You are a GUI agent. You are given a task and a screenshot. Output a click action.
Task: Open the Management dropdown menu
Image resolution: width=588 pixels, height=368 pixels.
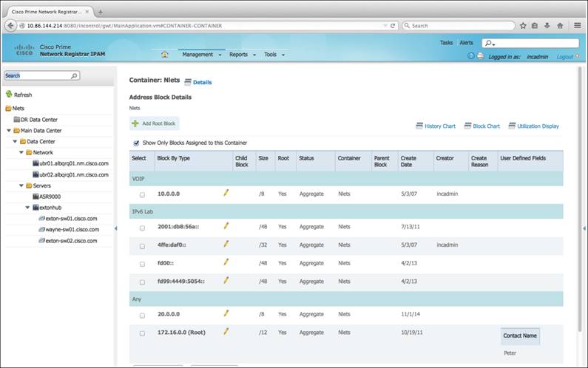click(200, 55)
